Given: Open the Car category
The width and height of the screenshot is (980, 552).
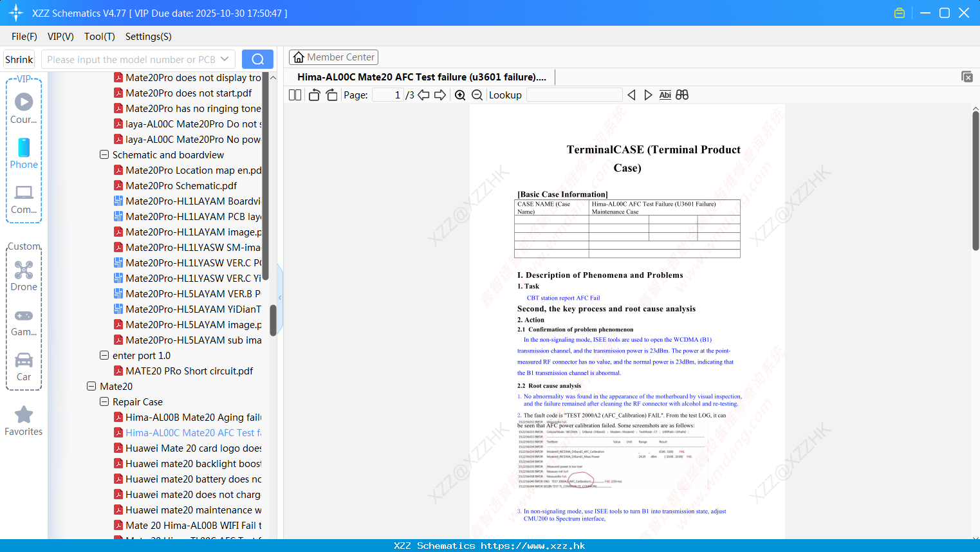Looking at the screenshot, I should click(x=24, y=367).
